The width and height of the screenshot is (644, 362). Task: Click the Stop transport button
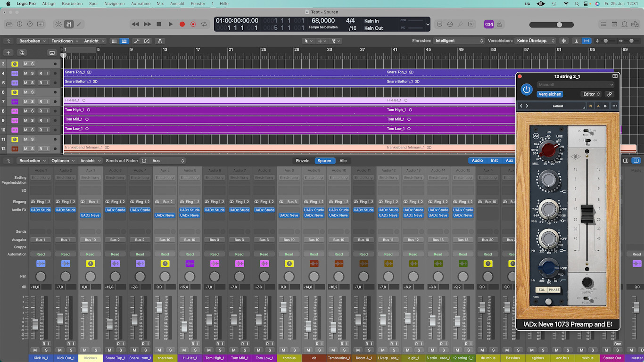pyautogui.click(x=159, y=24)
